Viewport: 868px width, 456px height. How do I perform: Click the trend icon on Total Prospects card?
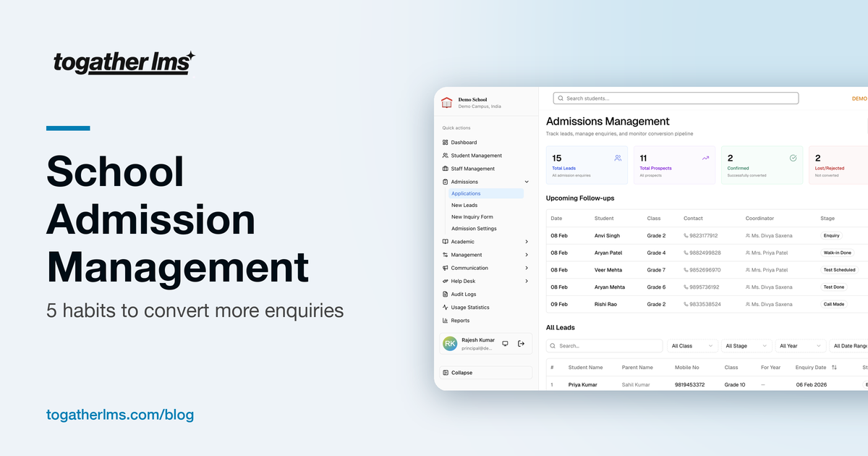pyautogui.click(x=705, y=158)
